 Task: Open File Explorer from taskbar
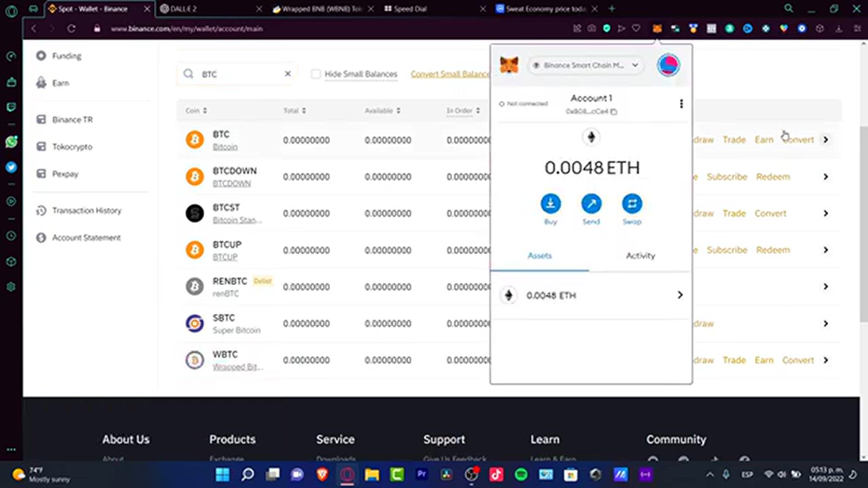pyautogui.click(x=372, y=474)
